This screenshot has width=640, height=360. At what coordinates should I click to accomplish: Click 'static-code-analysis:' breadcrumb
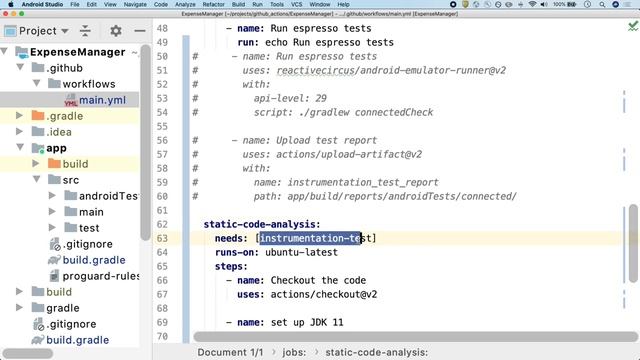click(376, 352)
